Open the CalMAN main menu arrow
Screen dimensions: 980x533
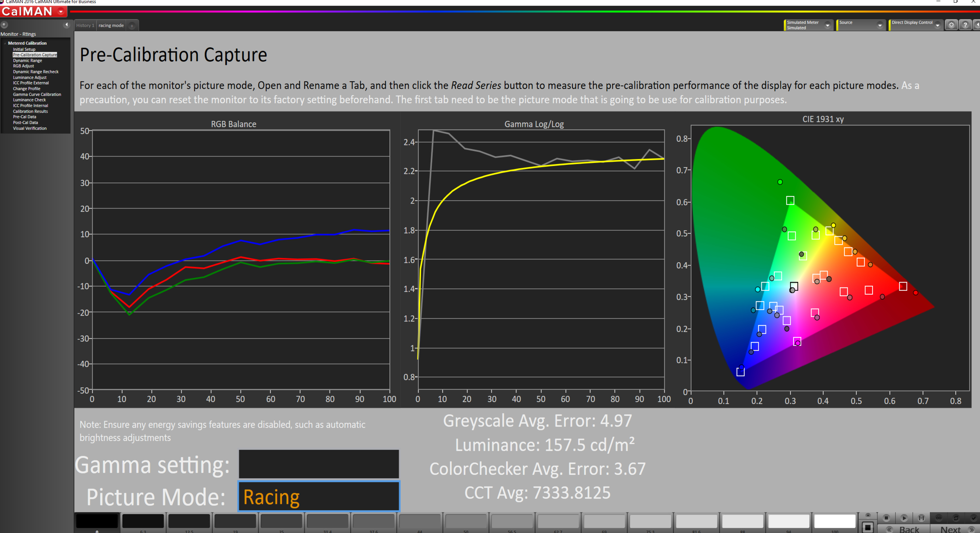[x=61, y=12]
